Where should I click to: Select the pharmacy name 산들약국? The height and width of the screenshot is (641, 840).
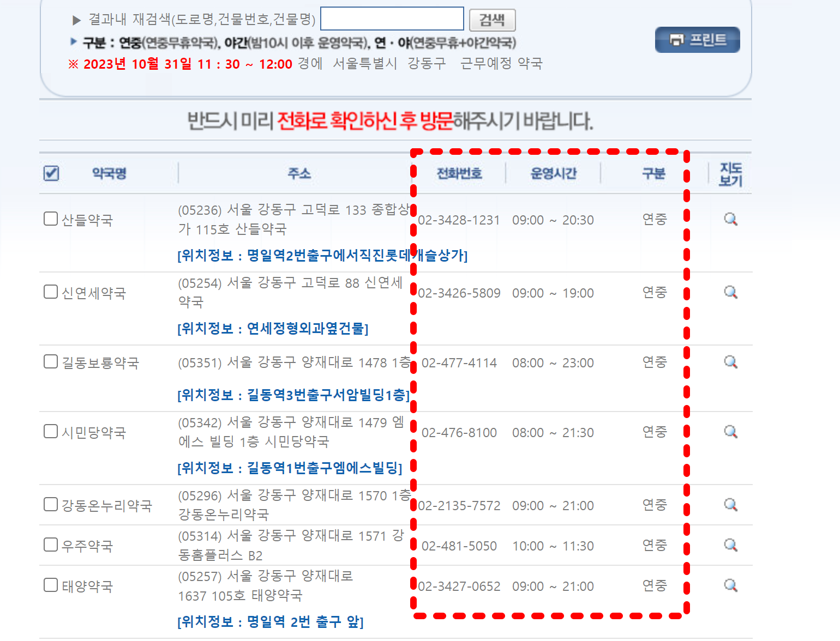coord(87,220)
